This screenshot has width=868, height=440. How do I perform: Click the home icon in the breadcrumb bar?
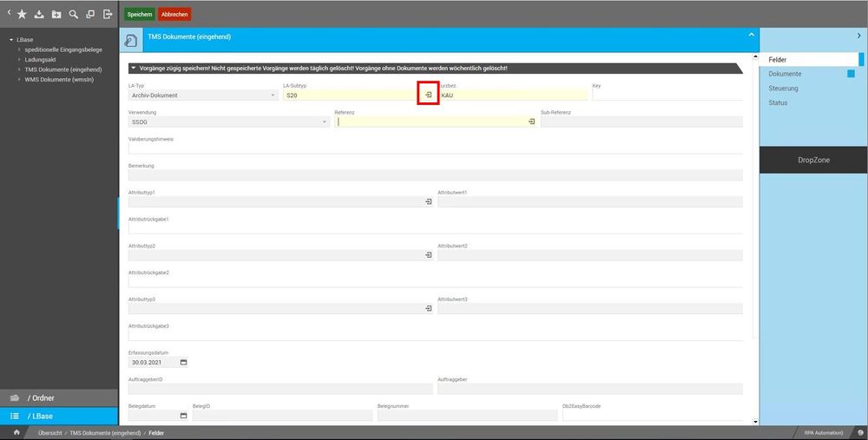(x=16, y=433)
